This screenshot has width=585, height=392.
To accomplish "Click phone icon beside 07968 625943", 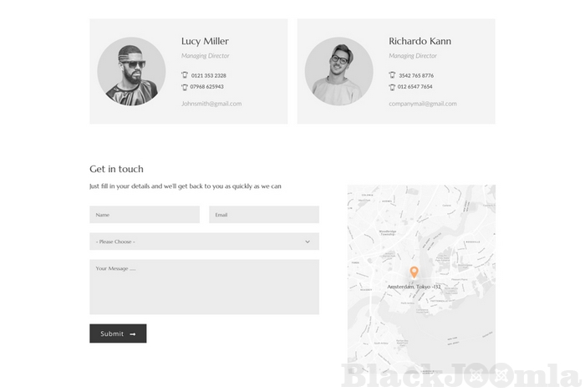I will pos(185,87).
